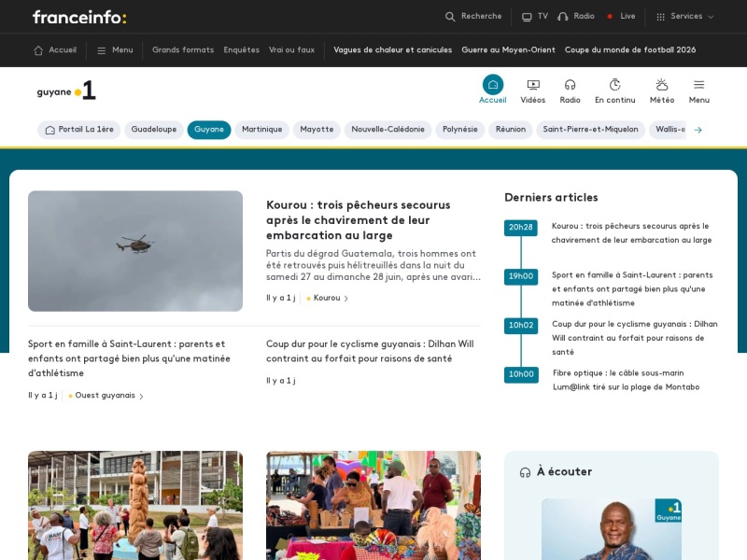The width and height of the screenshot is (747, 560).
Task: Open the Ouest guyanais tag
Action: [x=106, y=396]
